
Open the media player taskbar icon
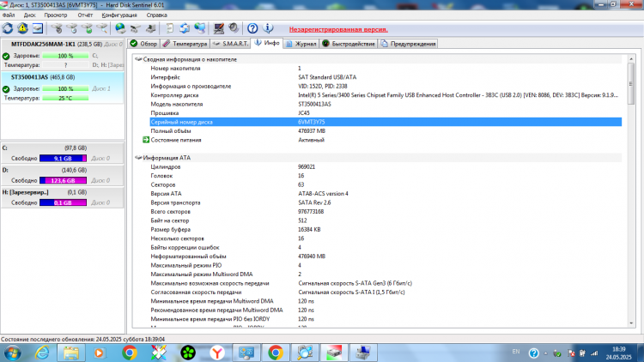coord(99,353)
